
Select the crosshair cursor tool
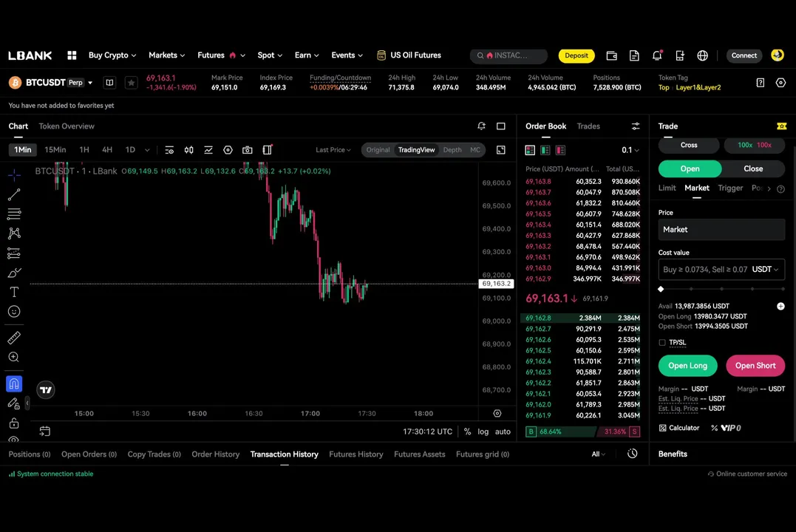[x=14, y=175]
